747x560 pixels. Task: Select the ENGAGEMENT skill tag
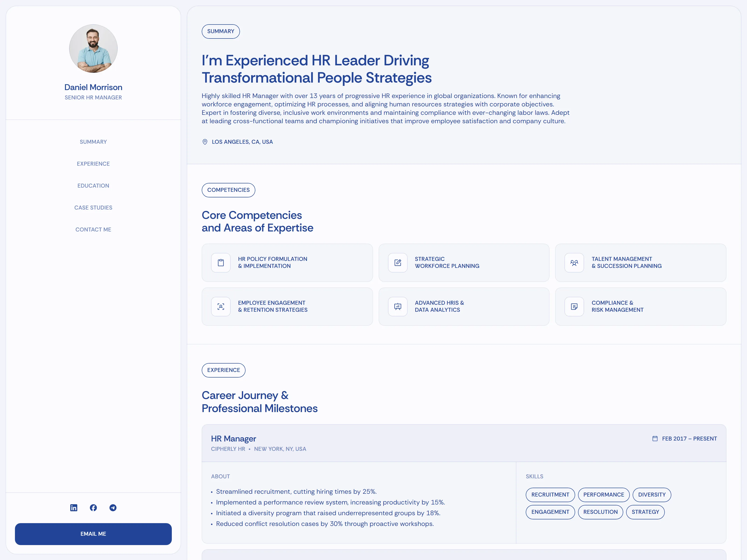(x=550, y=512)
